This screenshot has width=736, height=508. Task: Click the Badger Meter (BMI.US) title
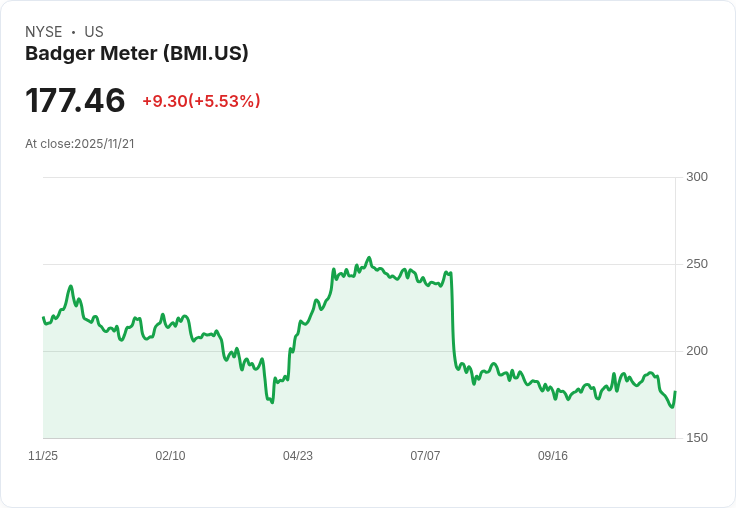pyautogui.click(x=137, y=54)
